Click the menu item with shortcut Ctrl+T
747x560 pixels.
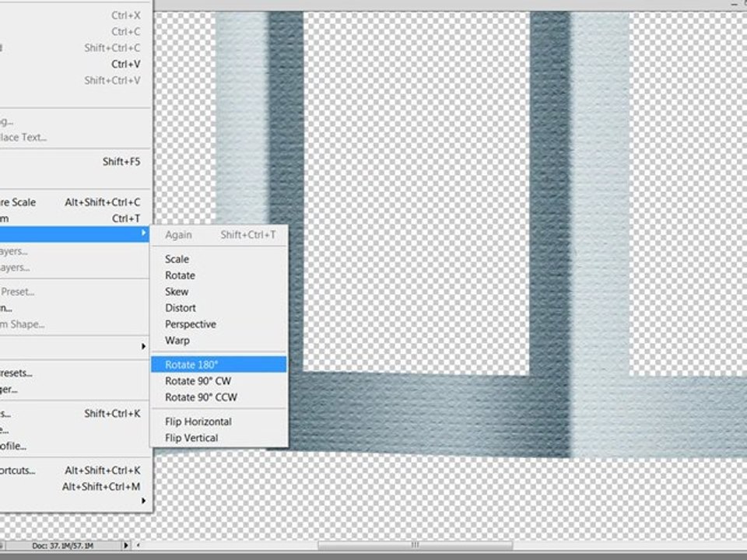tap(75, 218)
